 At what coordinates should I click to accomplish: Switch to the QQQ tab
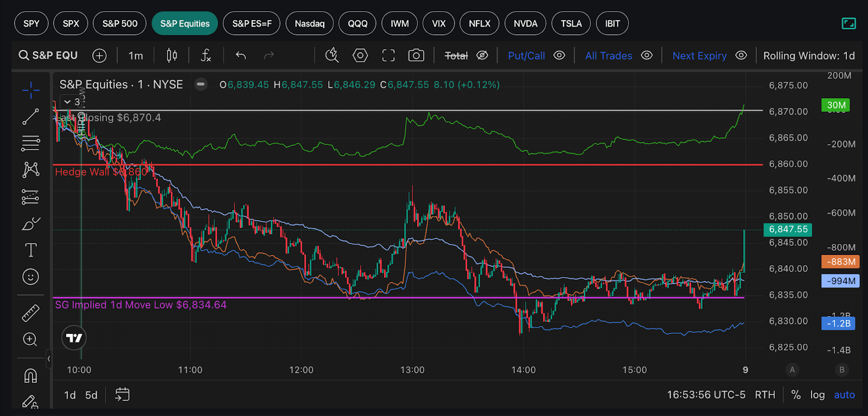358,23
